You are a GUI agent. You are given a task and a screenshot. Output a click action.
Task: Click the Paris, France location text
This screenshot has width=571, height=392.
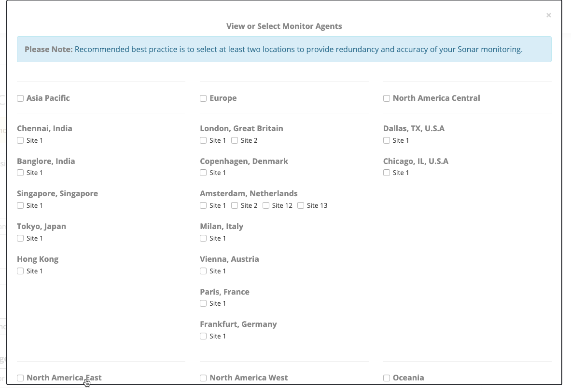click(225, 292)
